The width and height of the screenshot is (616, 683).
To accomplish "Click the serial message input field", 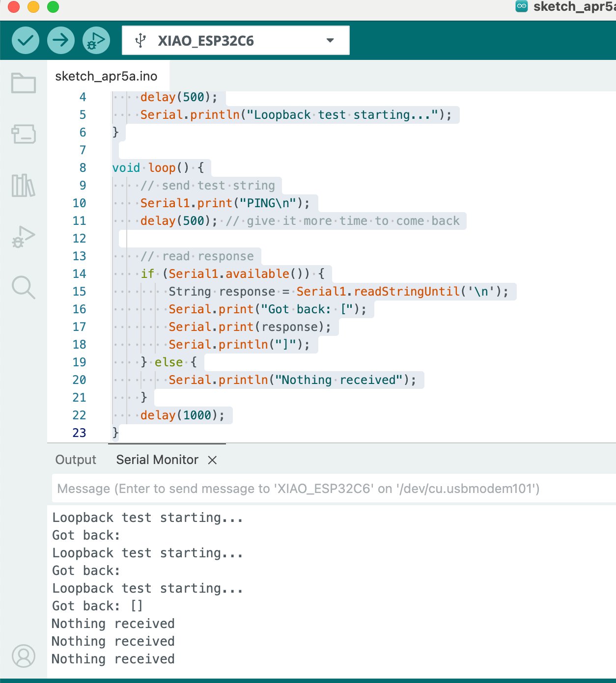I will point(295,488).
